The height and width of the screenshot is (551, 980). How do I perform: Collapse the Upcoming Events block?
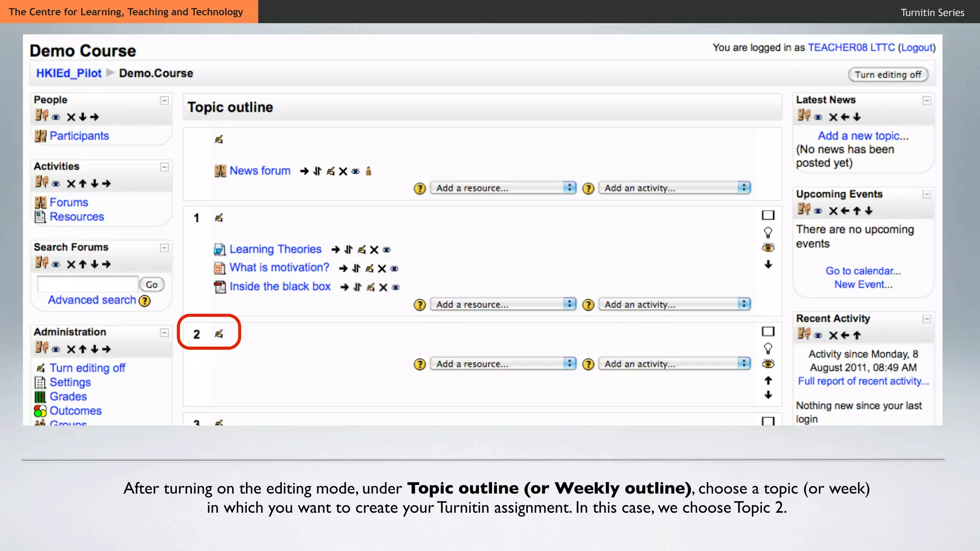pyautogui.click(x=927, y=194)
